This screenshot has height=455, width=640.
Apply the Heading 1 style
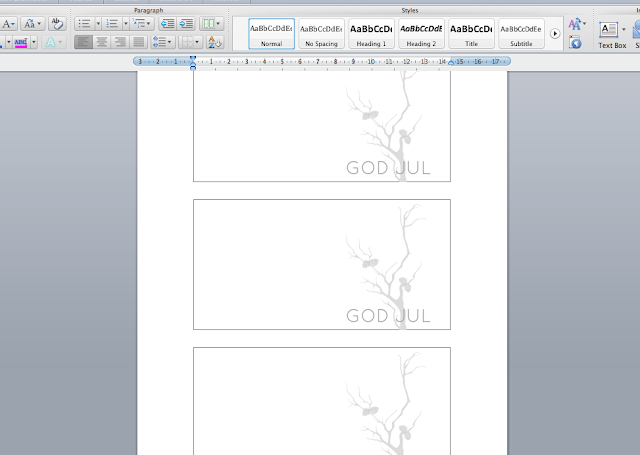pos(371,33)
